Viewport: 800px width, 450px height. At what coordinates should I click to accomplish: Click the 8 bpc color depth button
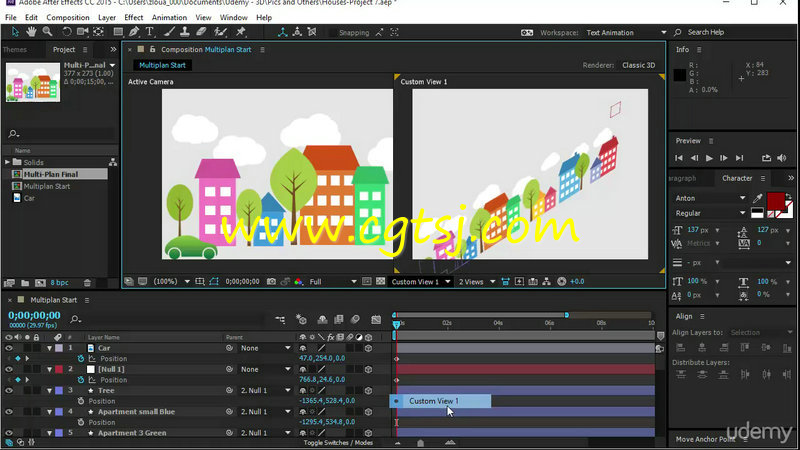click(59, 283)
